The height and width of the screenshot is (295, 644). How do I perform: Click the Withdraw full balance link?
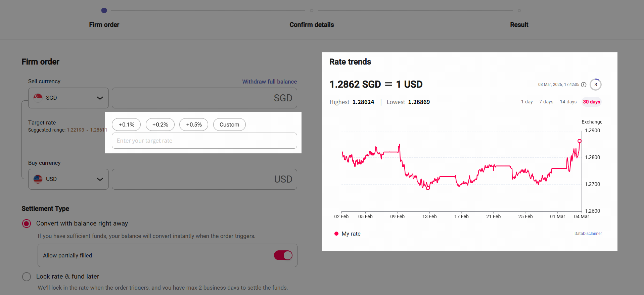(269, 82)
